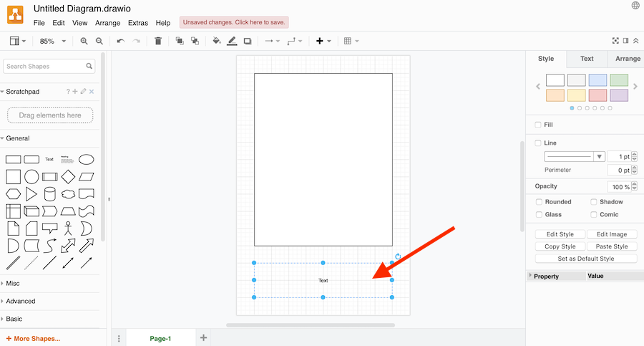Select the hexagon shape in General
Image resolution: width=644 pixels, height=346 pixels.
[x=13, y=194]
